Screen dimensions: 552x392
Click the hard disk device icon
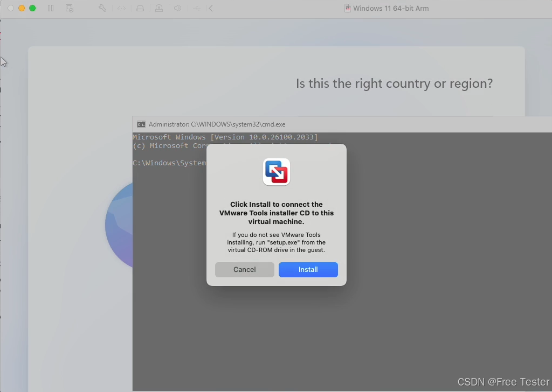(140, 8)
